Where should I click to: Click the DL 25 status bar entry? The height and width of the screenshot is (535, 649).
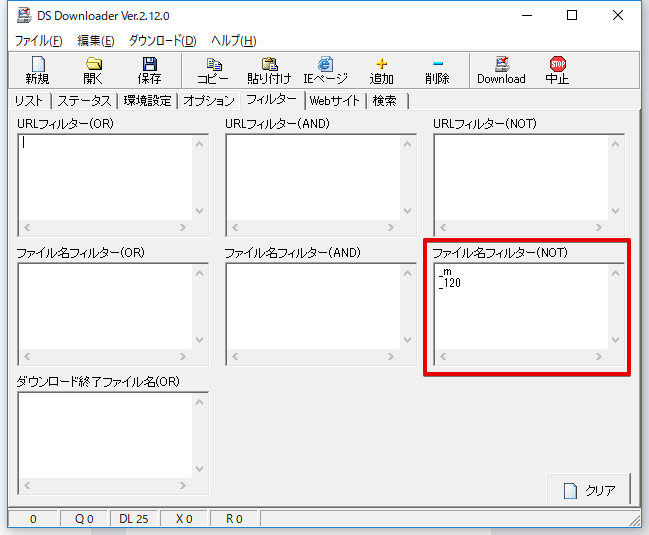[x=134, y=519]
